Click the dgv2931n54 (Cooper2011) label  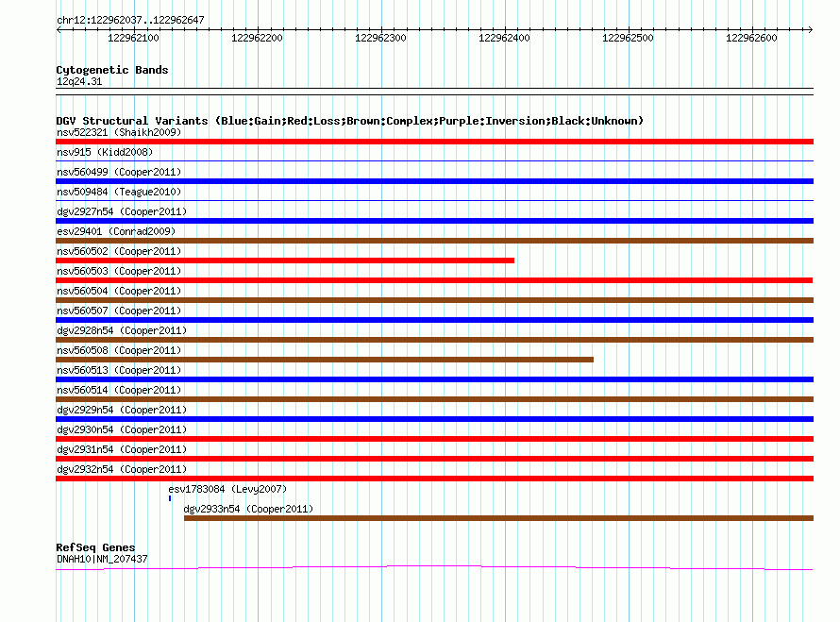coord(122,449)
